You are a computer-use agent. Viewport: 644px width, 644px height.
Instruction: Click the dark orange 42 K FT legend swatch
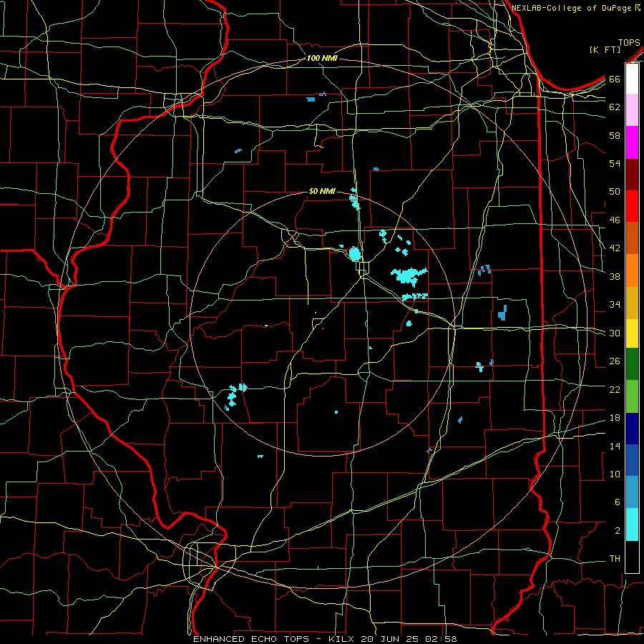632,238
